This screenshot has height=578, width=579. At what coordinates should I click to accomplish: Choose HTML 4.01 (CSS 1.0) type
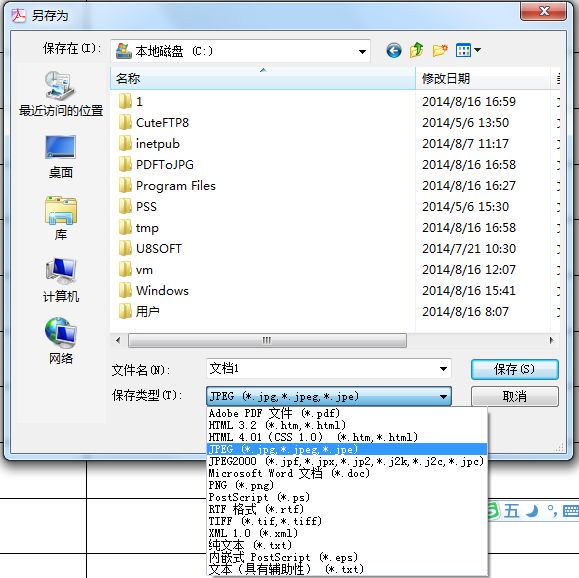click(347, 437)
